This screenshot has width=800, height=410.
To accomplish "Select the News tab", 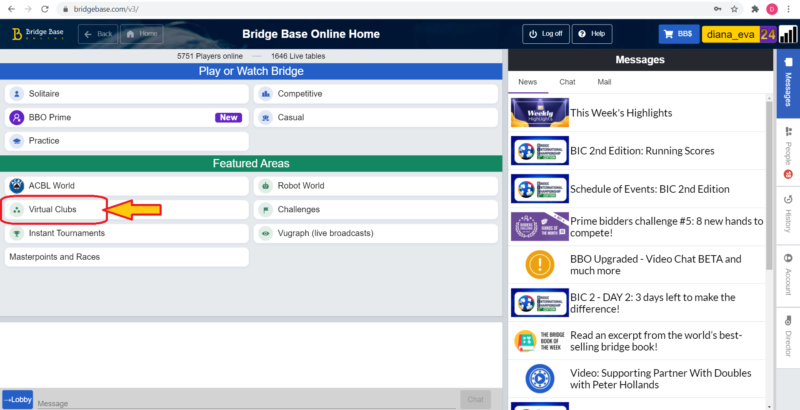I will [x=528, y=82].
